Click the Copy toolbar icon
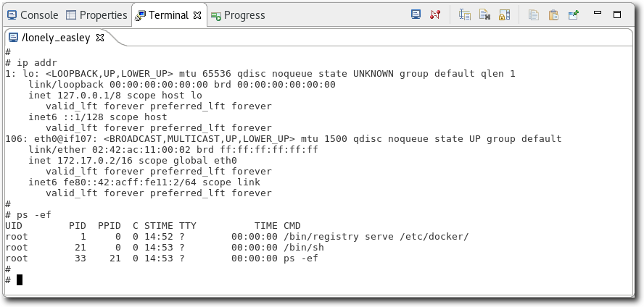The height and width of the screenshot is (307, 644). pos(534,14)
